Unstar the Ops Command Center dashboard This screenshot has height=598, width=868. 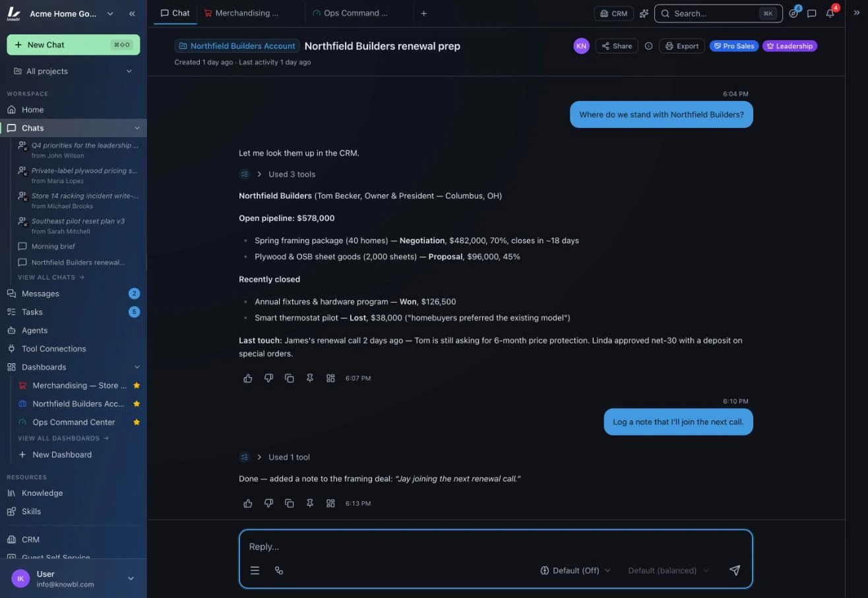pos(137,422)
